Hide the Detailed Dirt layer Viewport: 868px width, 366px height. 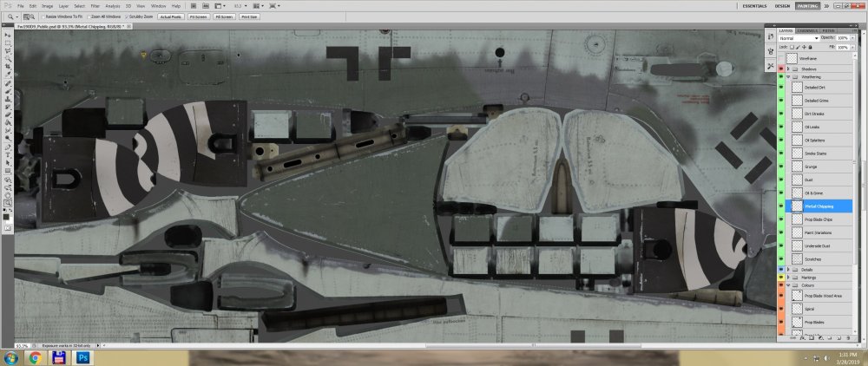(781, 88)
